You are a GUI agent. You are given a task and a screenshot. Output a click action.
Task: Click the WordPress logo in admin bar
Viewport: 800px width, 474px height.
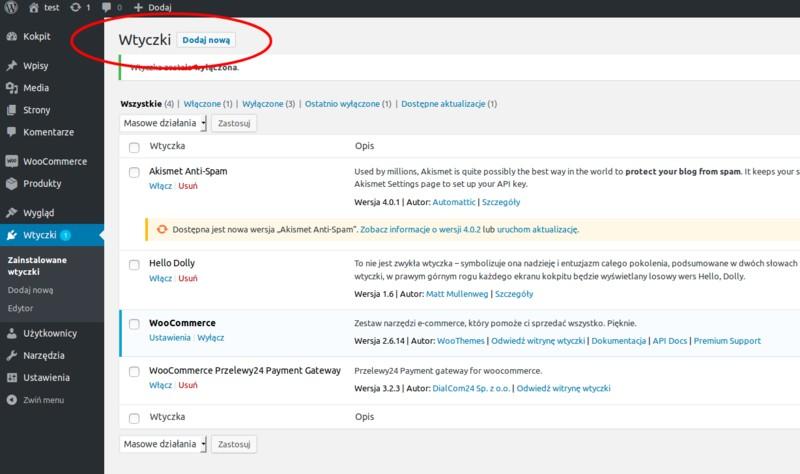(x=11, y=7)
